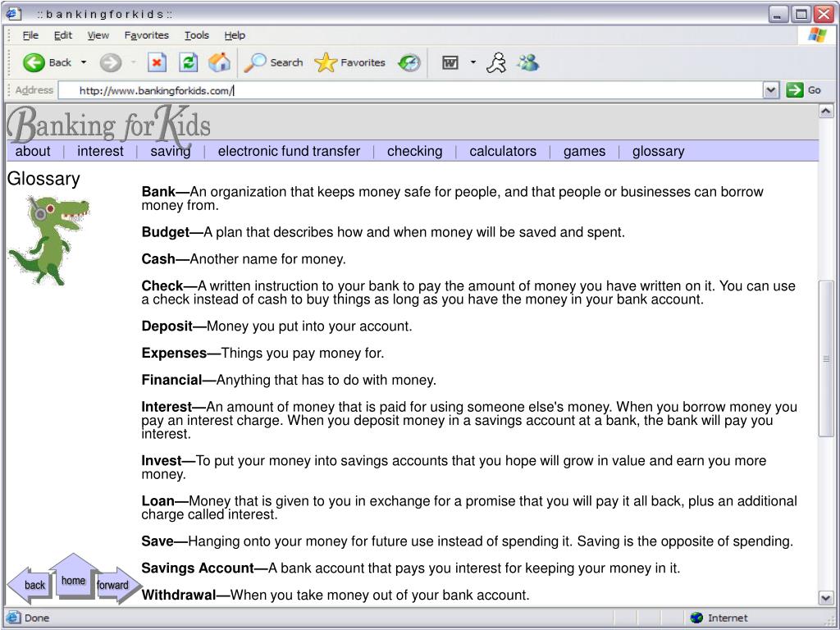
Task: Go to the browser Home page icon
Action: [219, 62]
